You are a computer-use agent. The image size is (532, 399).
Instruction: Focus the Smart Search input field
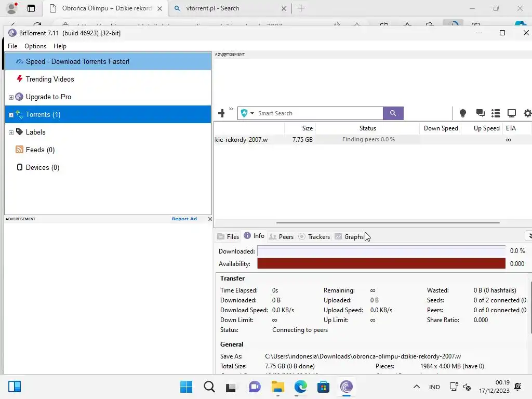coord(319,113)
